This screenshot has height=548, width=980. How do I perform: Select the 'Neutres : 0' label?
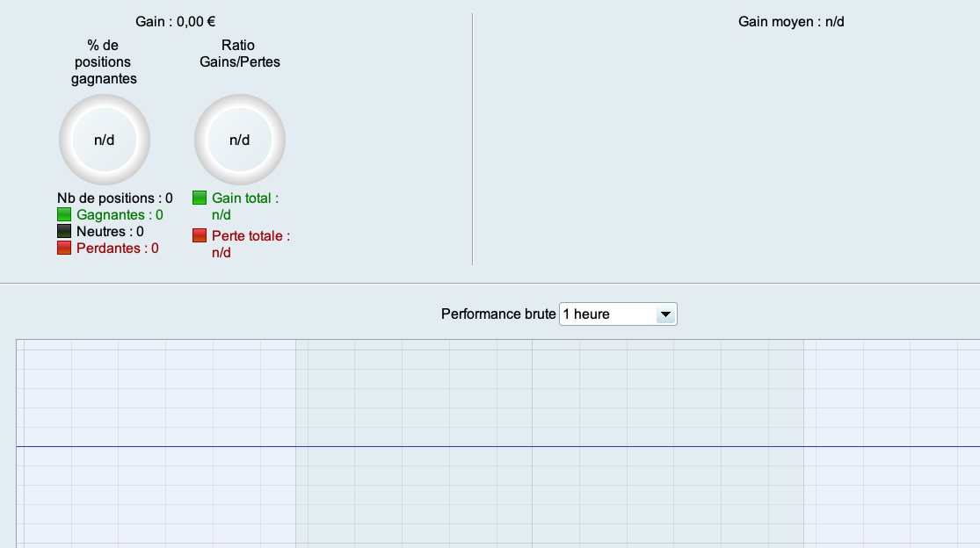point(110,231)
